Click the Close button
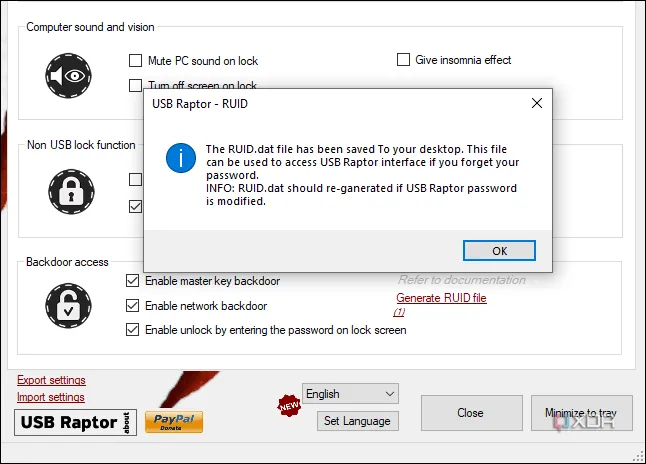646x464 pixels. (x=471, y=413)
